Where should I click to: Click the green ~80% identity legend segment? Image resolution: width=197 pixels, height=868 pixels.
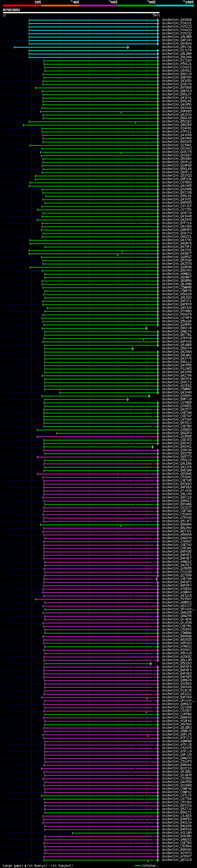pos(137,6)
